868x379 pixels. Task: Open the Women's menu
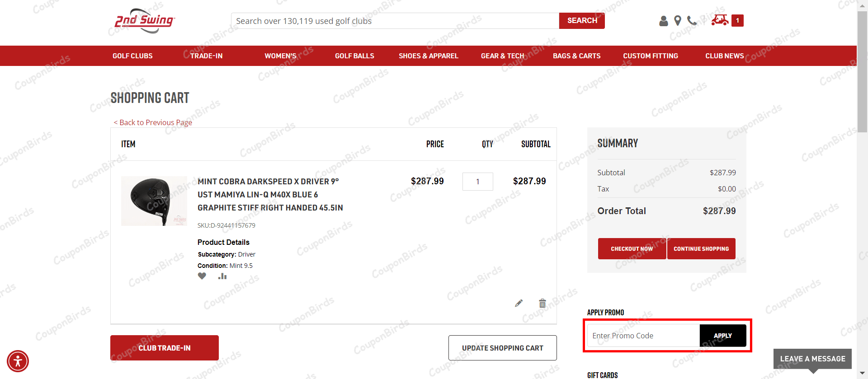tap(280, 56)
